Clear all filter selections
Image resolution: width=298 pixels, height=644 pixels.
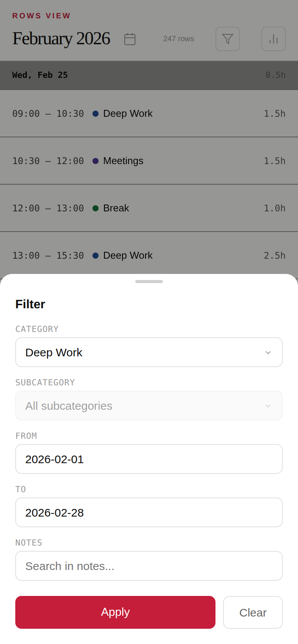253,612
